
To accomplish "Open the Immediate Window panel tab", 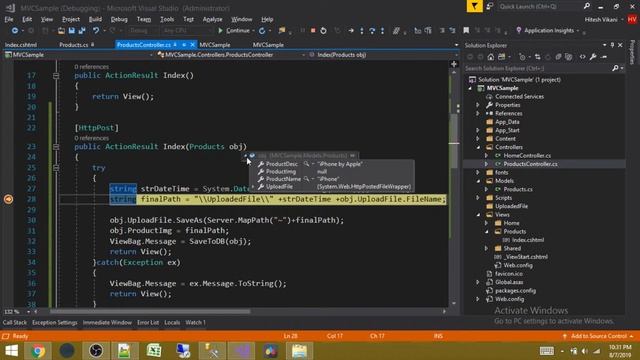I will pos(107,322).
